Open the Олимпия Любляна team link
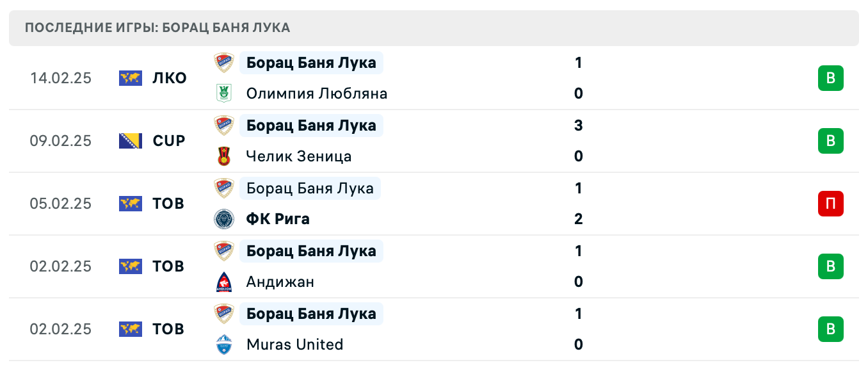This screenshot has height=374, width=868. point(316,93)
